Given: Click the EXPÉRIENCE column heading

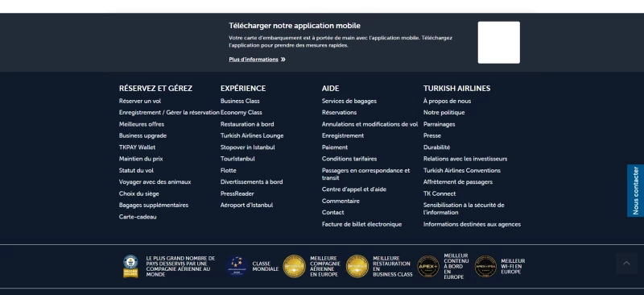Looking at the screenshot, I should coord(243,88).
